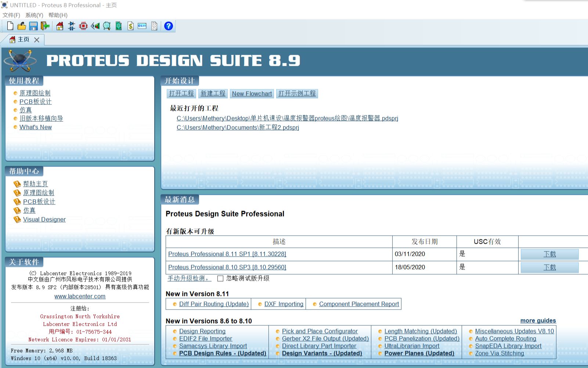This screenshot has width=588, height=368.
Task: Open the EDIF2 File Importer guide
Action: (x=206, y=339)
